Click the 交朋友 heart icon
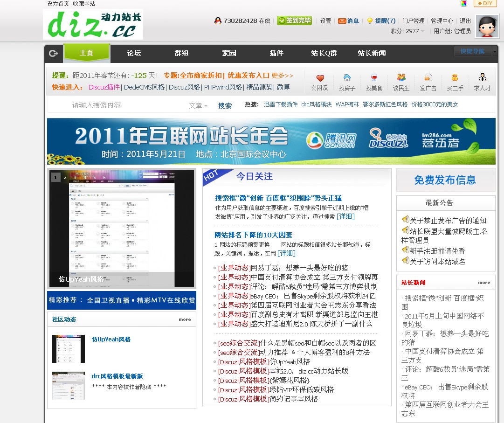The height and width of the screenshot is (423, 504). [320, 78]
